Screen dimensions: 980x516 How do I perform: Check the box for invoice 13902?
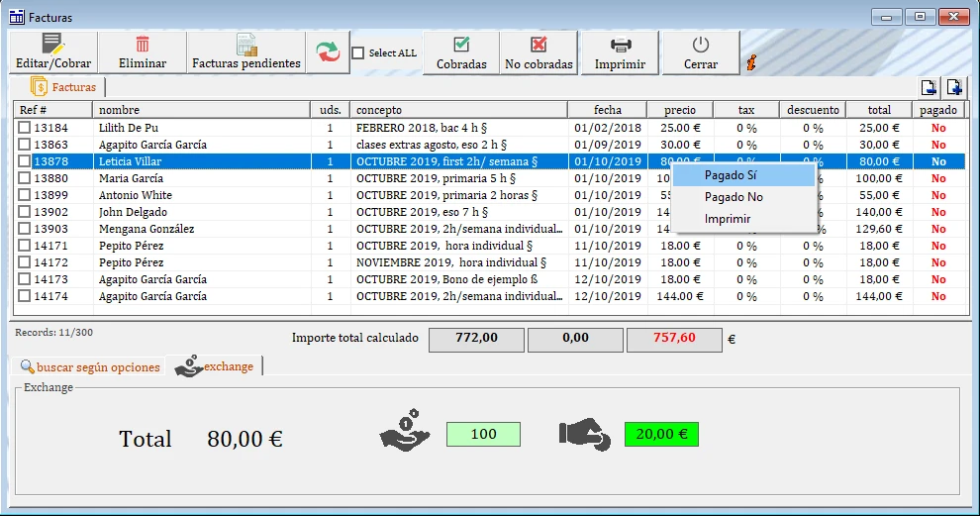[24, 212]
